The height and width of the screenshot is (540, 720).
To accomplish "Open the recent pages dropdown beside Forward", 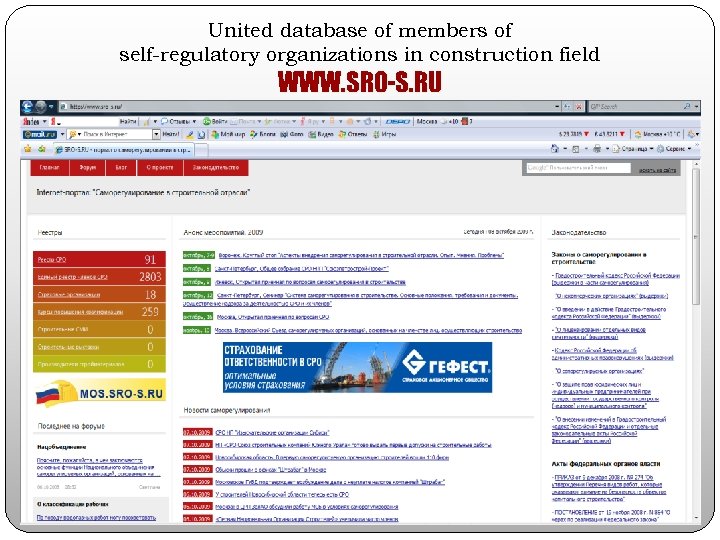I will point(51,107).
